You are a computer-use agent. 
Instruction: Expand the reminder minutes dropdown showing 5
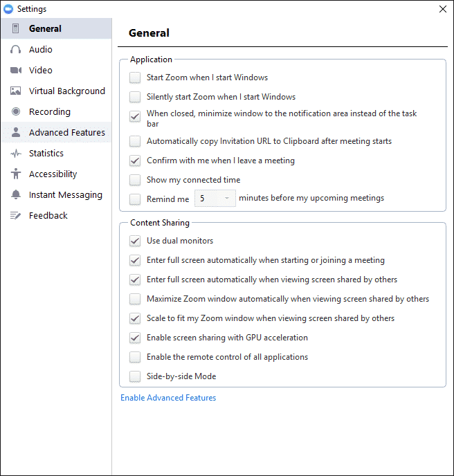pos(215,199)
